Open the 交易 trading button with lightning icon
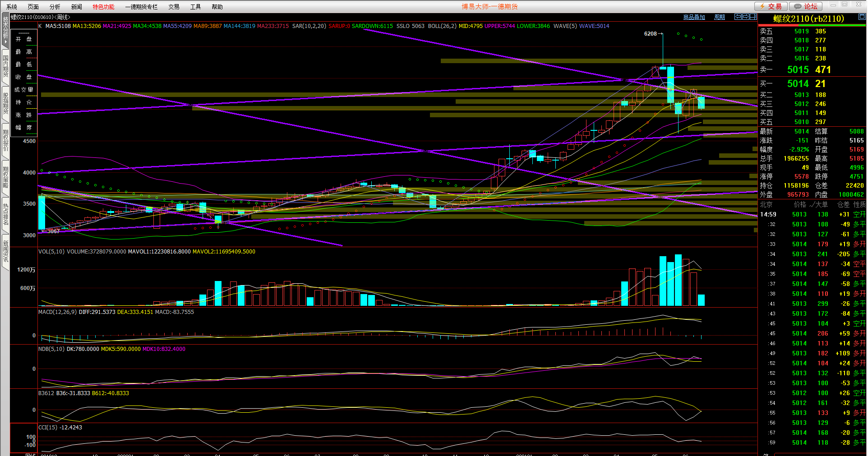868x456 pixels. 771,6
